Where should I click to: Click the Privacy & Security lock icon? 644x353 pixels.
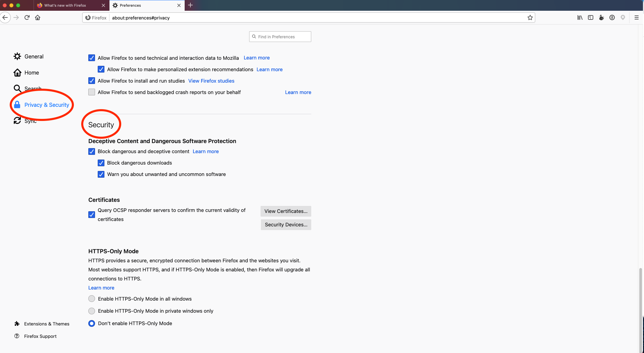pos(17,104)
